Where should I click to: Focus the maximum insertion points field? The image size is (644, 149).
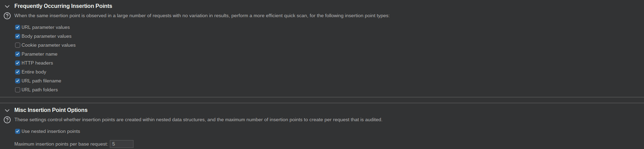121,144
